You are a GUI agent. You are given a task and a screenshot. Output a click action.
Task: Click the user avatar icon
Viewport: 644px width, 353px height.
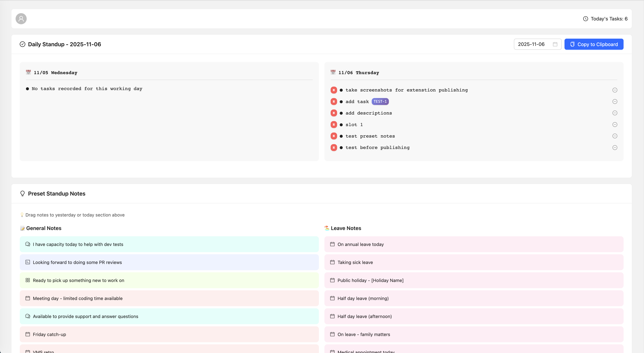click(21, 19)
